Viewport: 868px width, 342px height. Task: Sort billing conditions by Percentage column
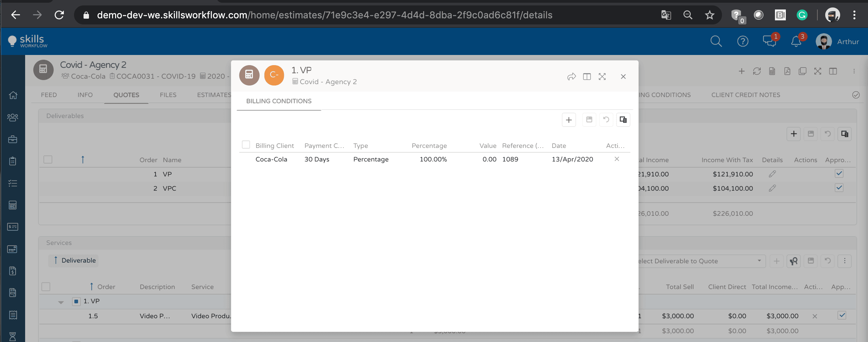point(429,146)
